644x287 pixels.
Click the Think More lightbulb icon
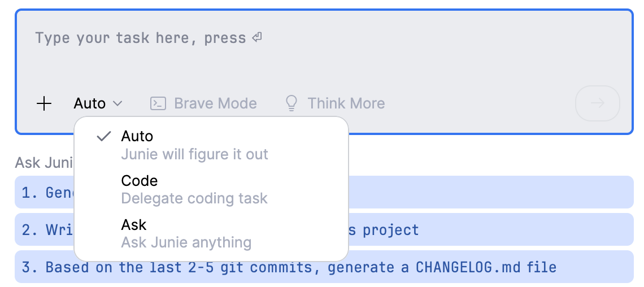[x=291, y=103]
